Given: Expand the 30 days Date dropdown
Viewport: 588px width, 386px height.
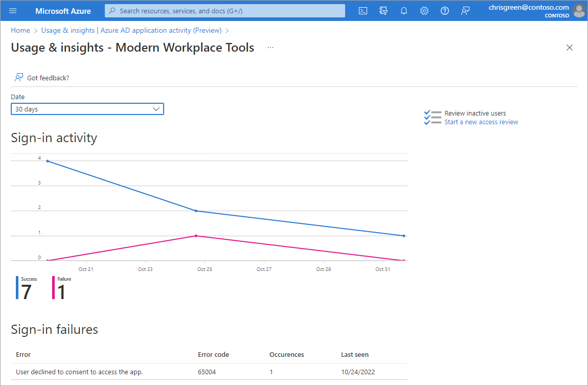Looking at the screenshot, I should 87,109.
